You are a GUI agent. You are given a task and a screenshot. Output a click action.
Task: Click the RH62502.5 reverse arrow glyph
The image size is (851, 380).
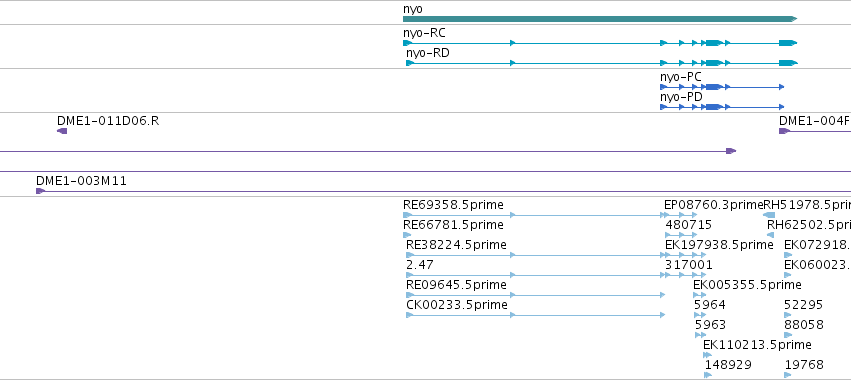[770, 235]
